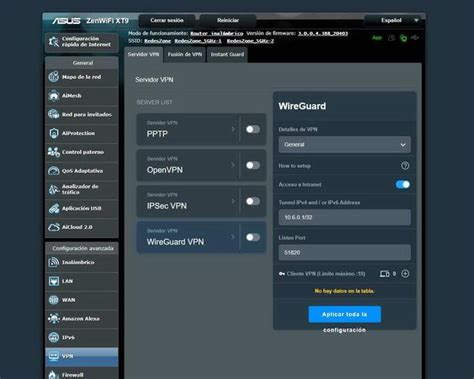Click the Aplicación USB icon
The width and height of the screenshot is (474, 379).
pos(54,208)
